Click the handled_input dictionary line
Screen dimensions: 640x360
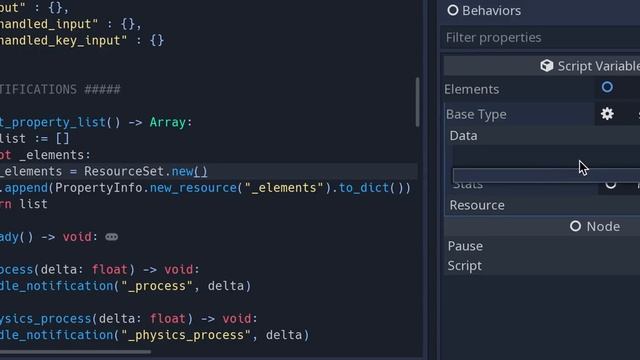pos(71,24)
